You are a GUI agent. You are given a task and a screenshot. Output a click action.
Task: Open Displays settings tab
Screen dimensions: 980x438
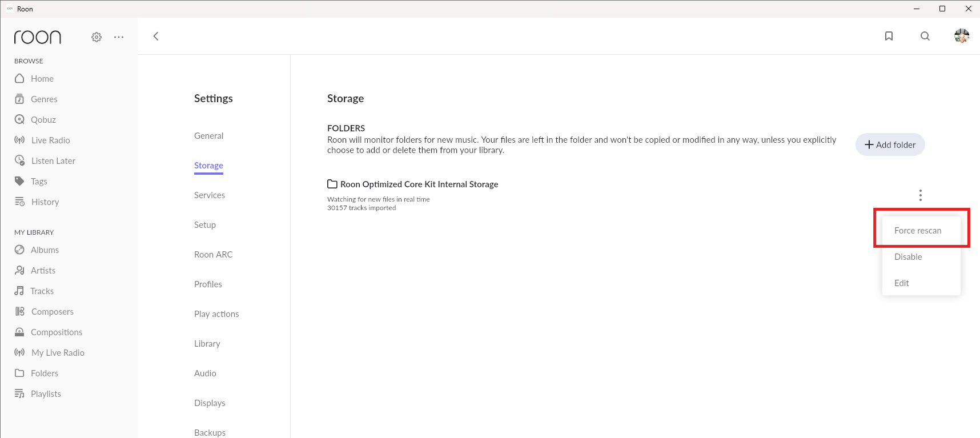[x=210, y=403]
